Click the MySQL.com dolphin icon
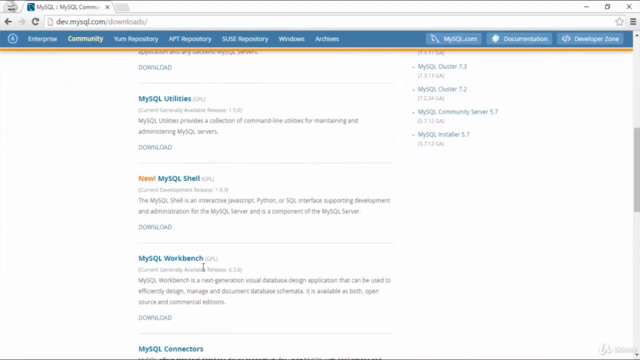Viewport: 640px width, 360px height. pos(435,39)
